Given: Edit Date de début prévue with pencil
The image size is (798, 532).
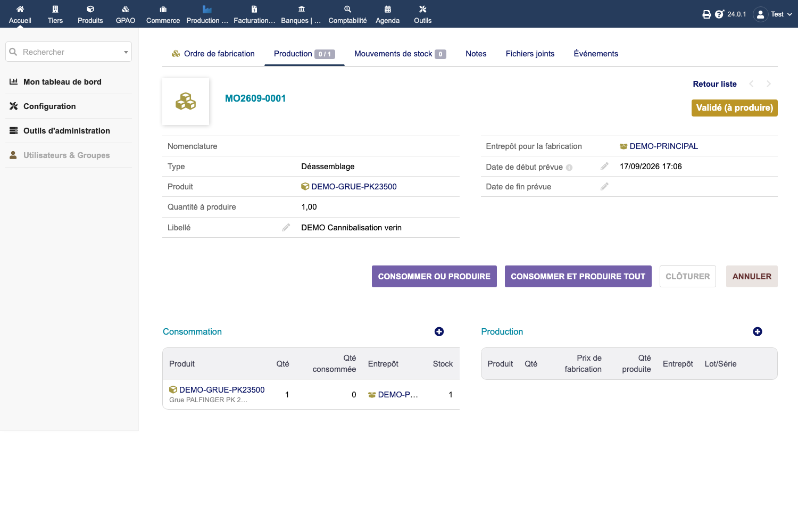Looking at the screenshot, I should [604, 167].
